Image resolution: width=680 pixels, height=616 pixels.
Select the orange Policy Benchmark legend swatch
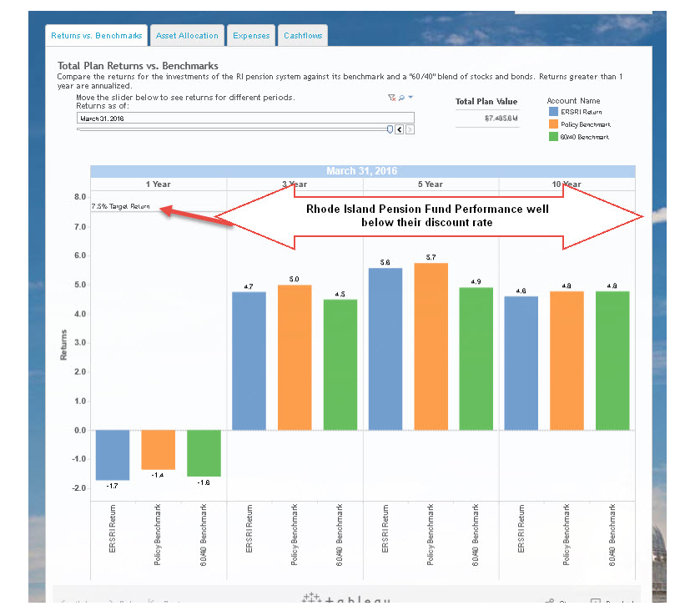553,124
